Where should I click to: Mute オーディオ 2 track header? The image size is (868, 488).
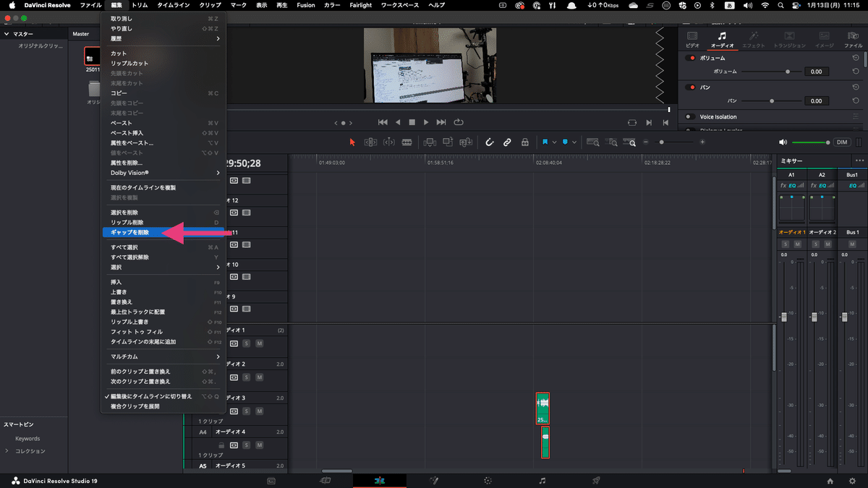tap(259, 377)
